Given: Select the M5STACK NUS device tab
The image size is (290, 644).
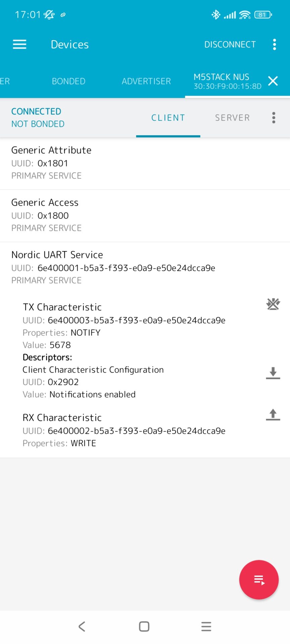Looking at the screenshot, I should (228, 81).
